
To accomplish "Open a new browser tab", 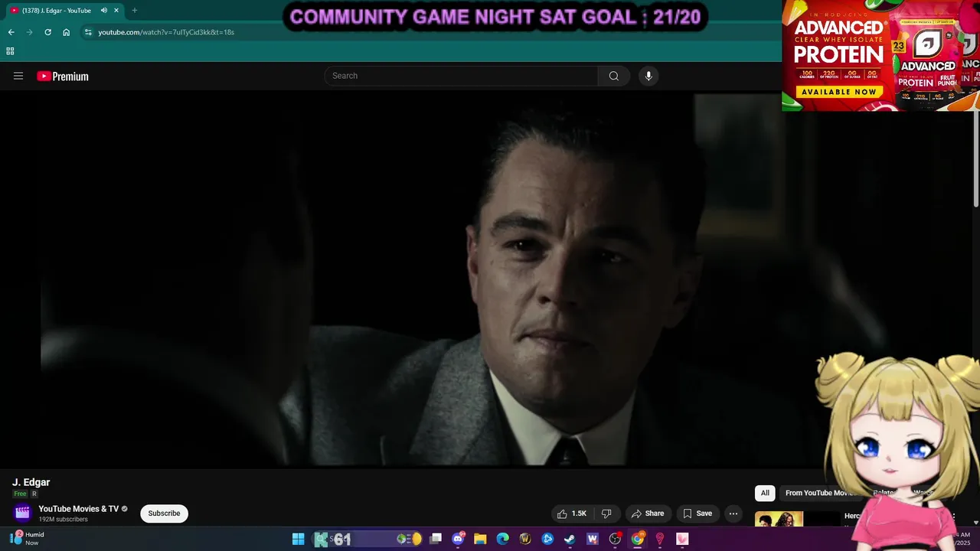I will point(134,11).
